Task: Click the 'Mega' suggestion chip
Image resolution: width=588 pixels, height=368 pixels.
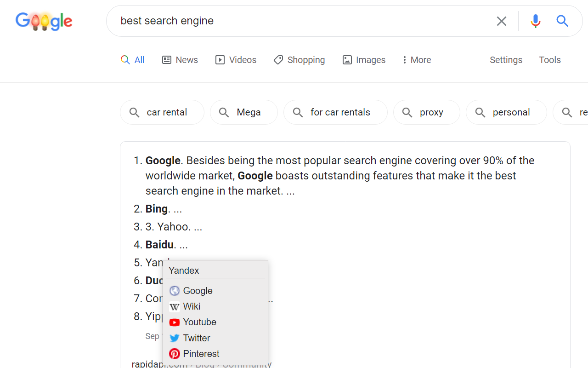Action: click(x=244, y=112)
